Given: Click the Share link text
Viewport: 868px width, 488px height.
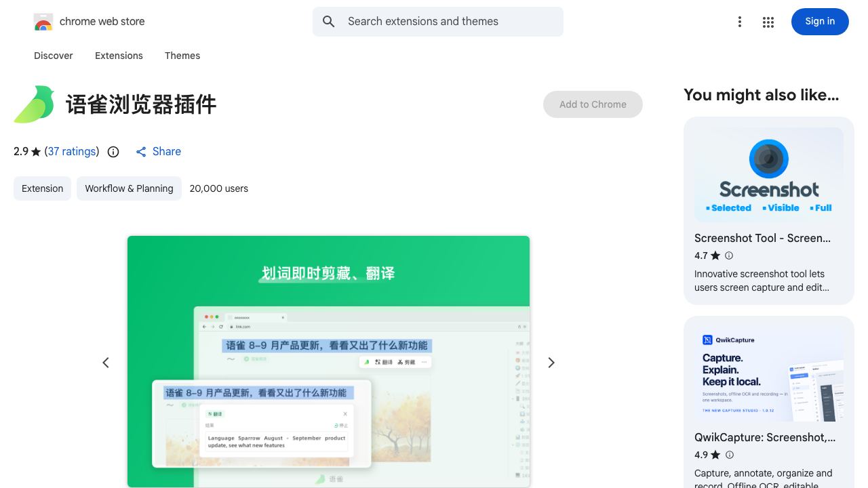Looking at the screenshot, I should coord(167,152).
